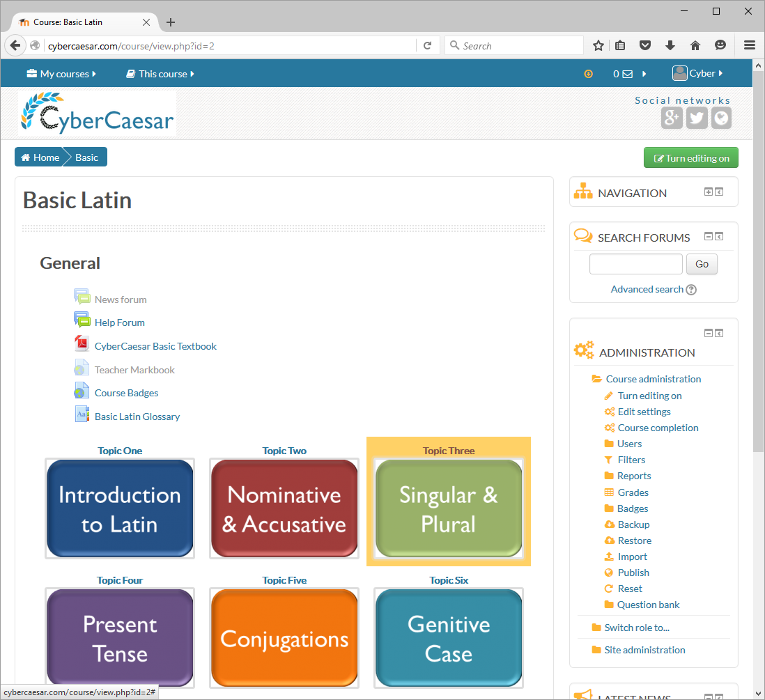
Task: Open the messages envelope icon
Action: tap(628, 74)
